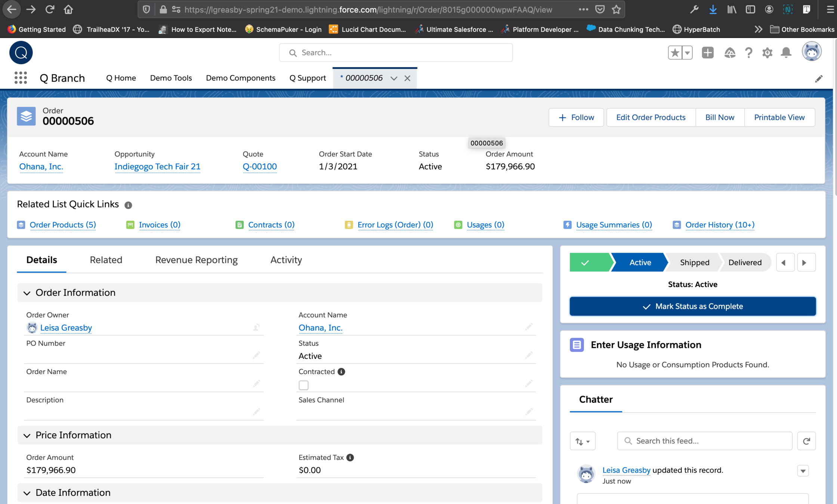Image resolution: width=837 pixels, height=504 pixels.
Task: Toggle the Contracted checkbox
Action: click(303, 385)
